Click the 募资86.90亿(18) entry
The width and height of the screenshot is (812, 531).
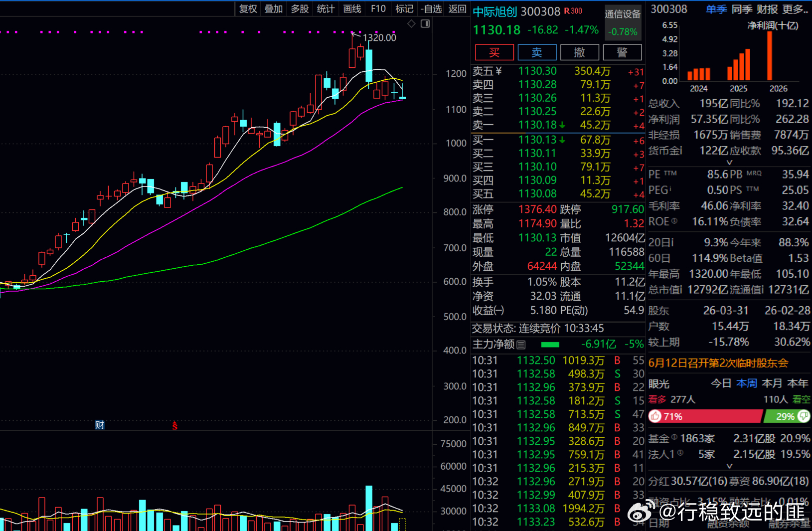click(x=770, y=481)
